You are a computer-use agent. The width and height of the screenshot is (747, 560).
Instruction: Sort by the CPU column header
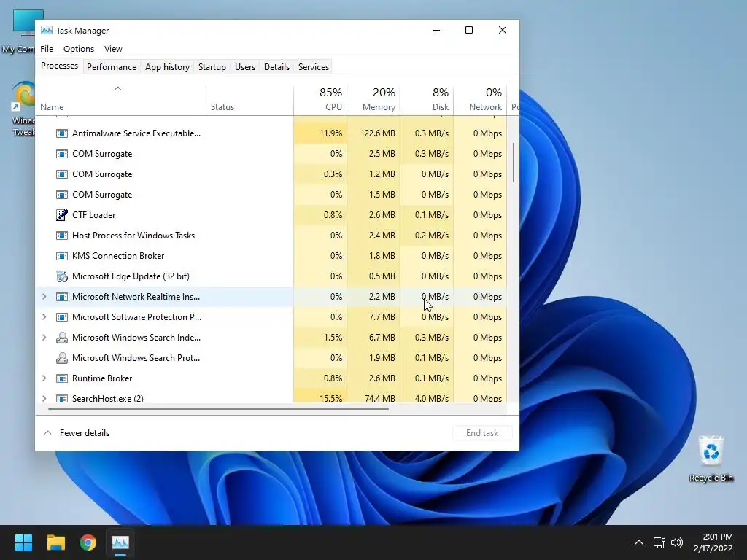pyautogui.click(x=320, y=100)
